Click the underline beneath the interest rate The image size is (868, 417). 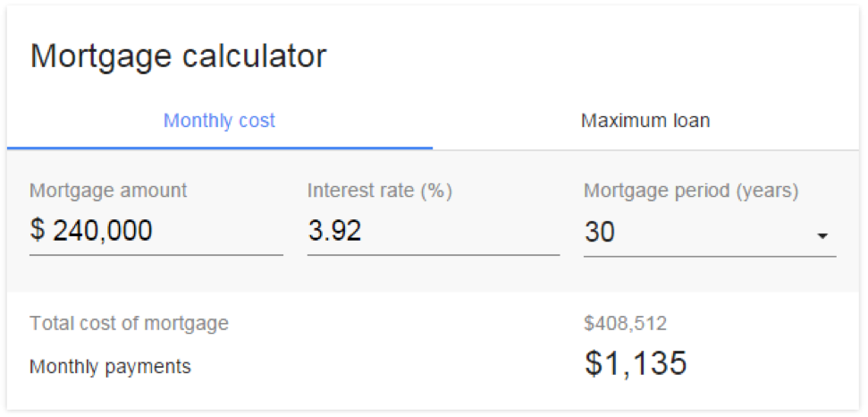click(x=434, y=255)
